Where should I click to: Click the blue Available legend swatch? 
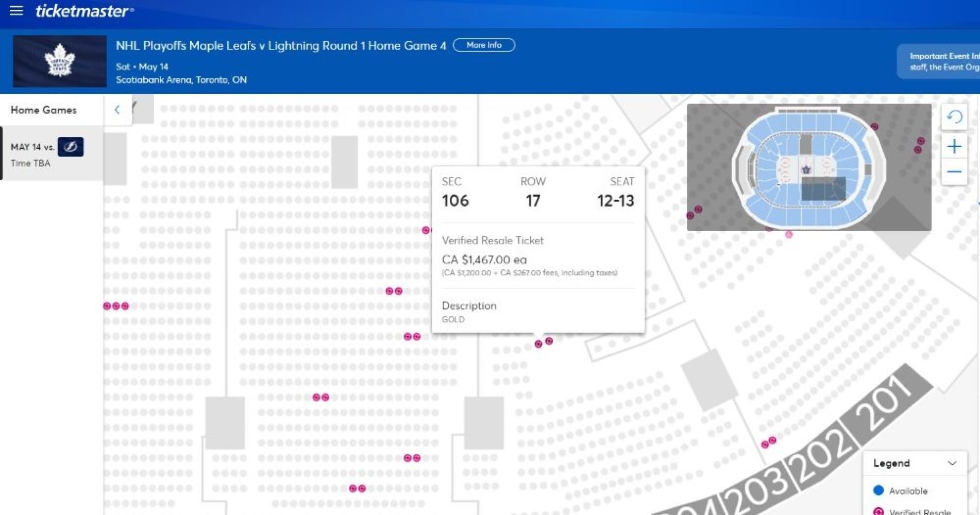(x=878, y=490)
